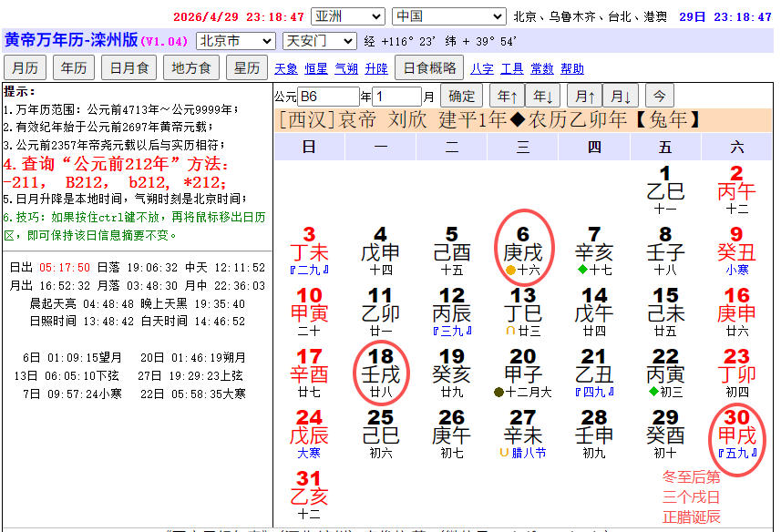Select circled day 30 甲戌
Image resolution: width=781 pixels, height=532 pixels.
point(736,435)
